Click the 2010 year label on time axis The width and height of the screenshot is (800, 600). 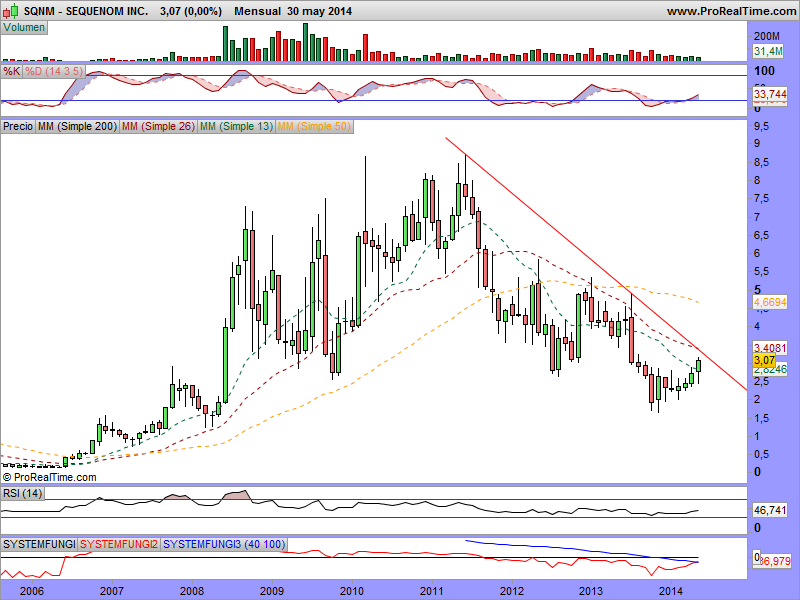point(352,591)
